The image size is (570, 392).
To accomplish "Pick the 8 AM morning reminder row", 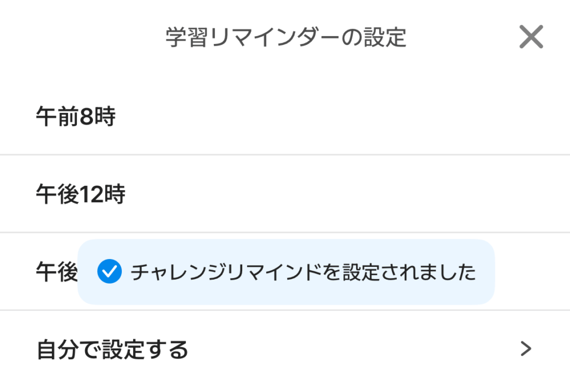I will (x=285, y=116).
